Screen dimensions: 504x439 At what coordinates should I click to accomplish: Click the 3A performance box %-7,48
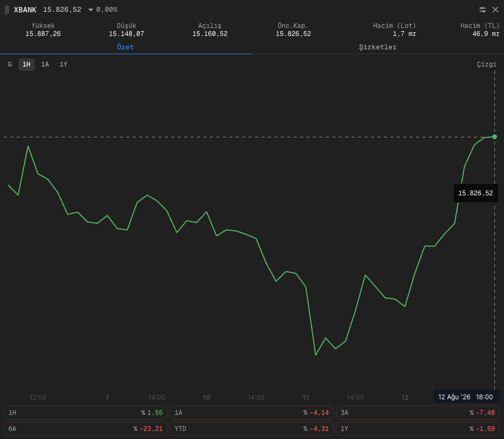[418, 413]
